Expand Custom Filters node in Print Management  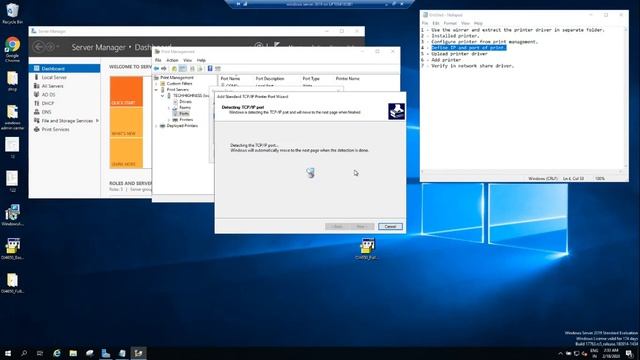(156, 83)
